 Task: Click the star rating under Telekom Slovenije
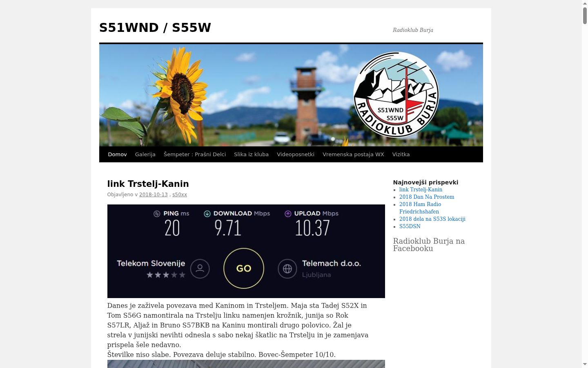[166, 275]
